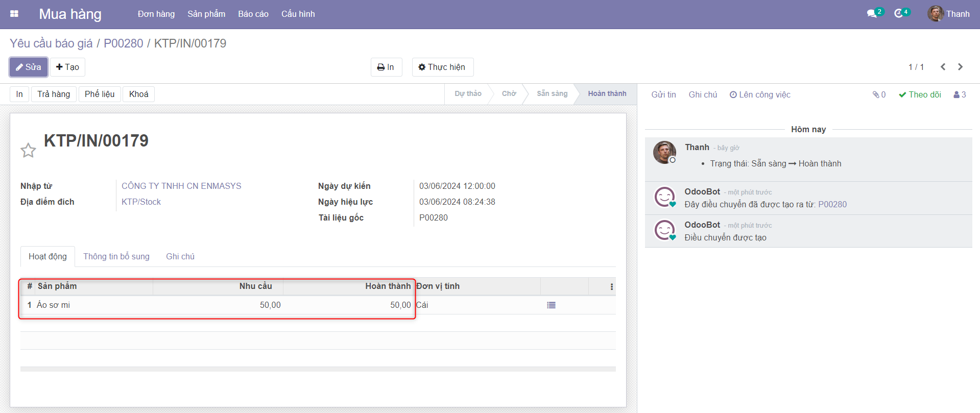Viewport: 980px width, 413px height.
Task: Open the Báo cáo menu
Action: 253,14
